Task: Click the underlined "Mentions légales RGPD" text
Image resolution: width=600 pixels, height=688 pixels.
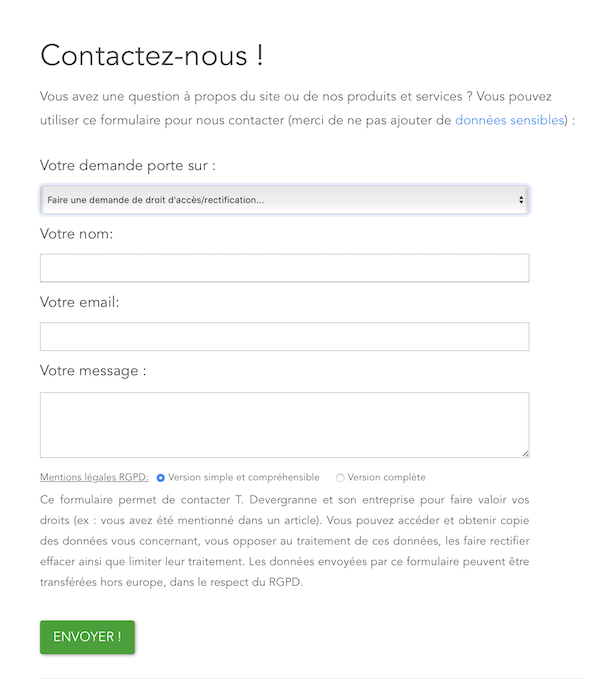Action: [x=94, y=477]
